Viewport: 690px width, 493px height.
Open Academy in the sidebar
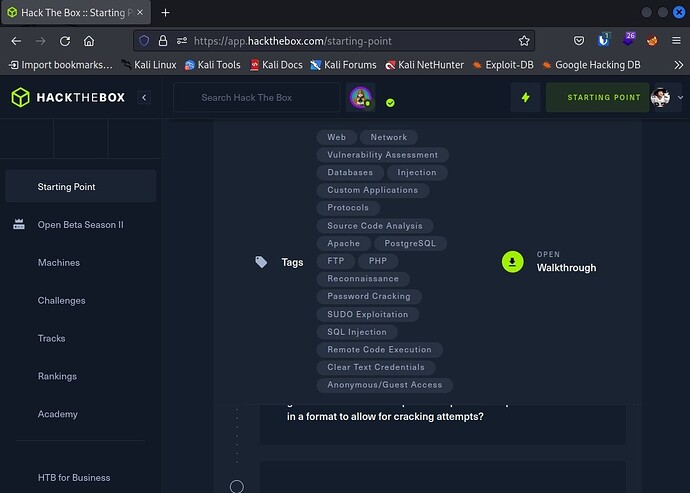click(58, 414)
